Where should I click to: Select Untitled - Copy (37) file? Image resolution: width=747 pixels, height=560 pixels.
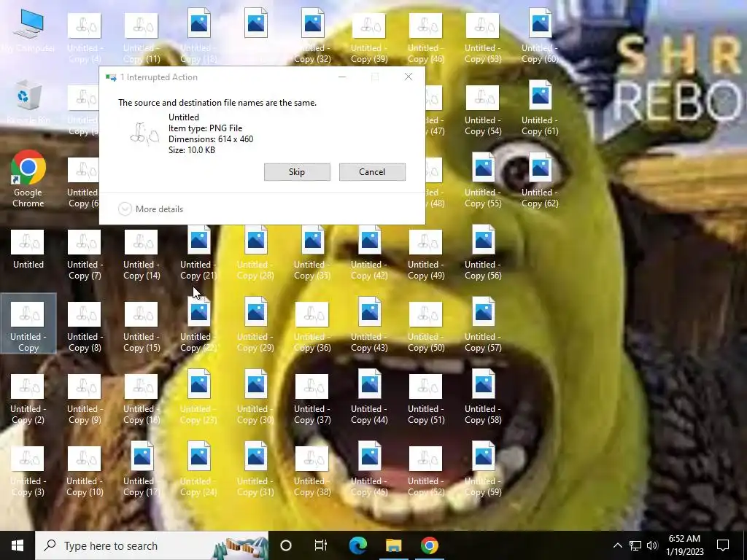coord(312,400)
